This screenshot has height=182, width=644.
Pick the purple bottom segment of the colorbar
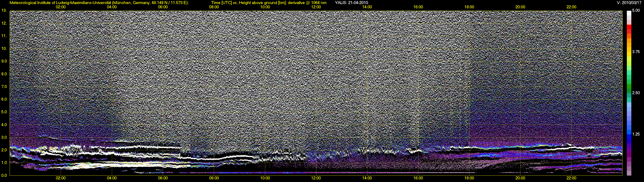[629, 173]
